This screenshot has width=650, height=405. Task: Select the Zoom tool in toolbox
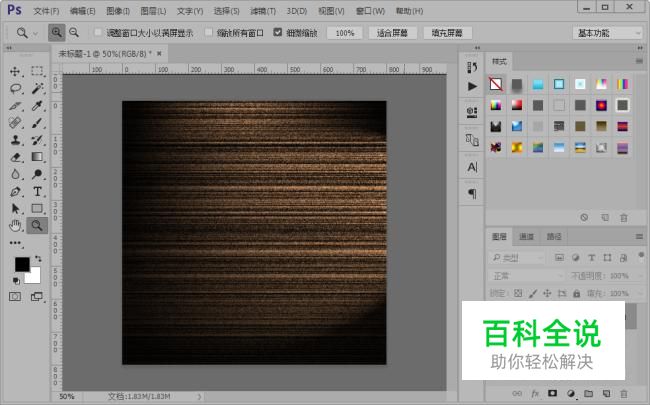(37, 226)
